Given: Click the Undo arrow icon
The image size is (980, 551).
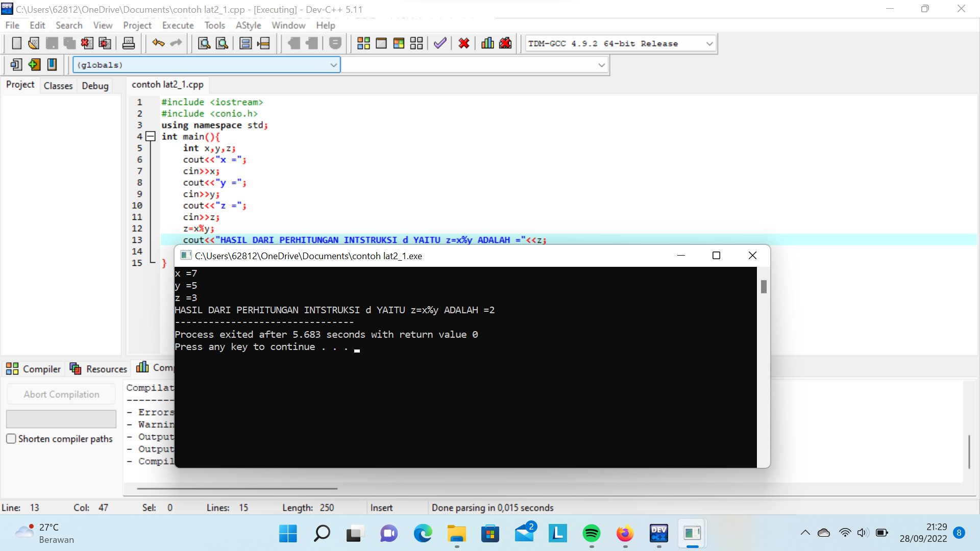Looking at the screenshot, I should pyautogui.click(x=158, y=43).
